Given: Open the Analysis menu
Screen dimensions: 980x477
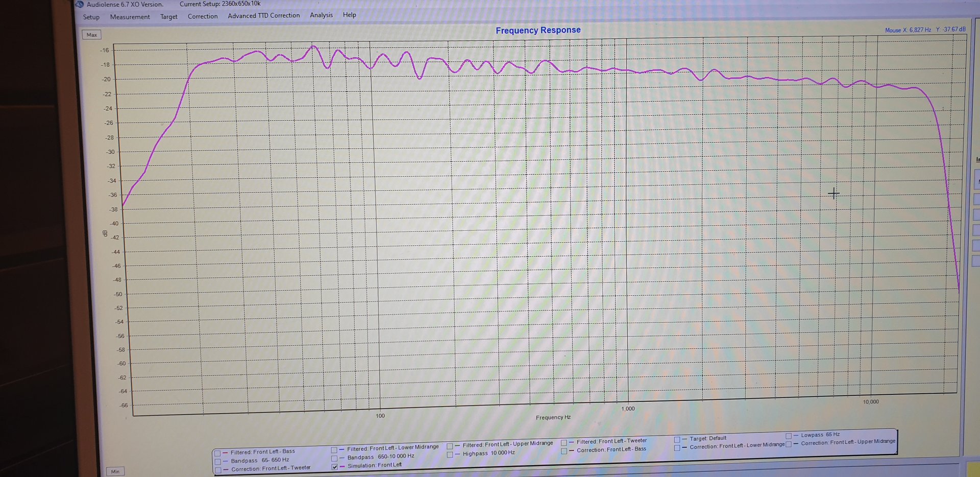Looking at the screenshot, I should click(321, 15).
